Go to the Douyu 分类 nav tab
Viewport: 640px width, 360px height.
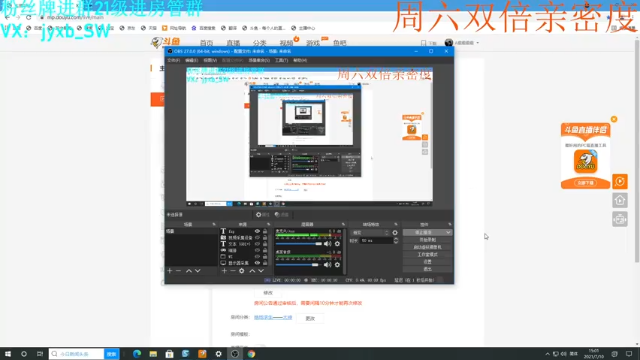click(x=260, y=43)
